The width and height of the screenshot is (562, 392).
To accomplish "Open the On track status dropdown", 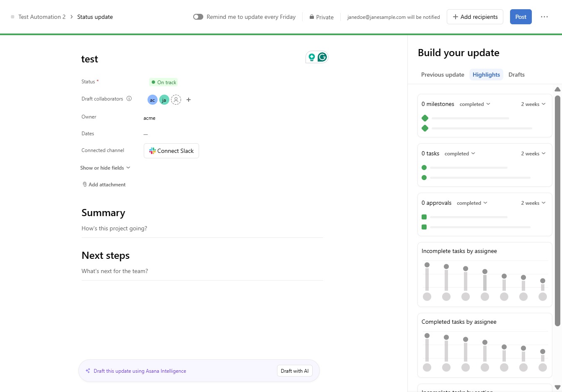I will (x=163, y=82).
